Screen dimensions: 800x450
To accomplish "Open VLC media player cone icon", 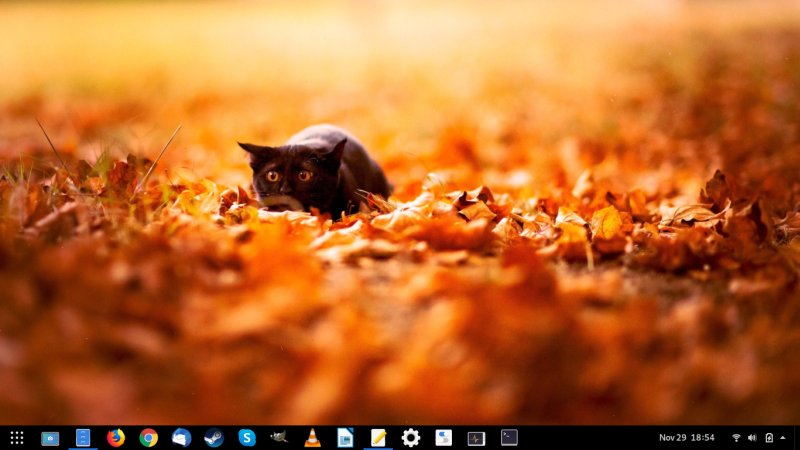I will pos(312,438).
